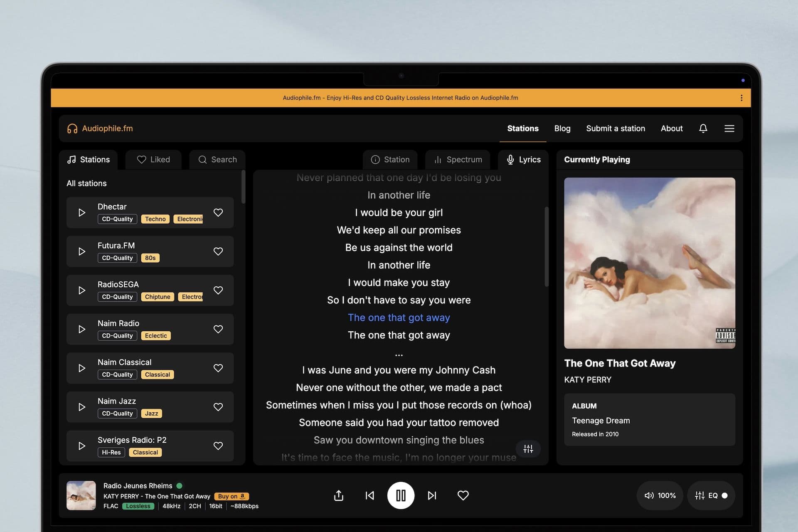The height and width of the screenshot is (532, 798).
Task: Like the Naim Radio station
Action: [218, 329]
